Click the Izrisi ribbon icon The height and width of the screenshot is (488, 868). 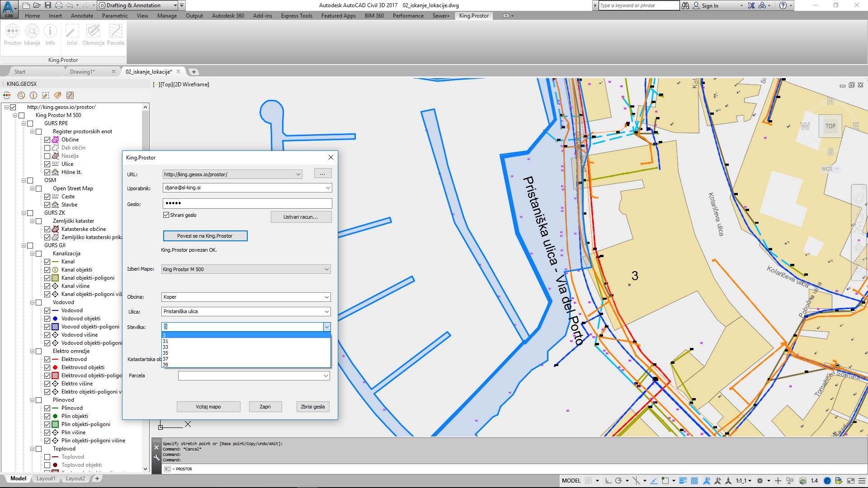tap(72, 35)
